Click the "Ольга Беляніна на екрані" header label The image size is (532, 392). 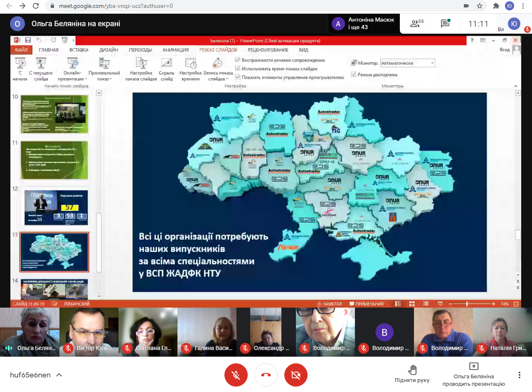(76, 24)
